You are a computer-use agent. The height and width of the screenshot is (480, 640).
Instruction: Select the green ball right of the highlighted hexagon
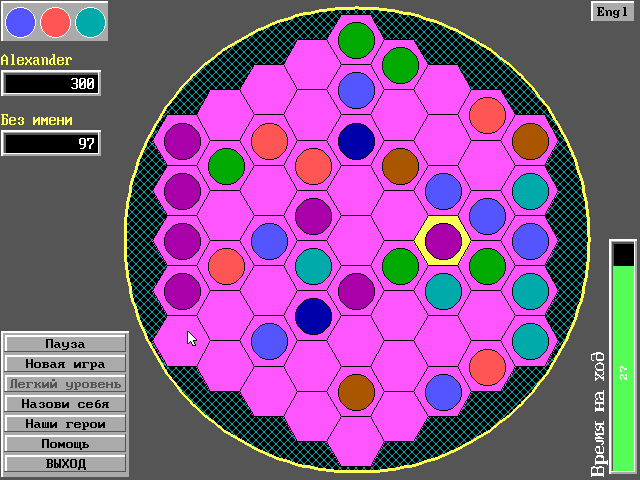click(x=487, y=266)
